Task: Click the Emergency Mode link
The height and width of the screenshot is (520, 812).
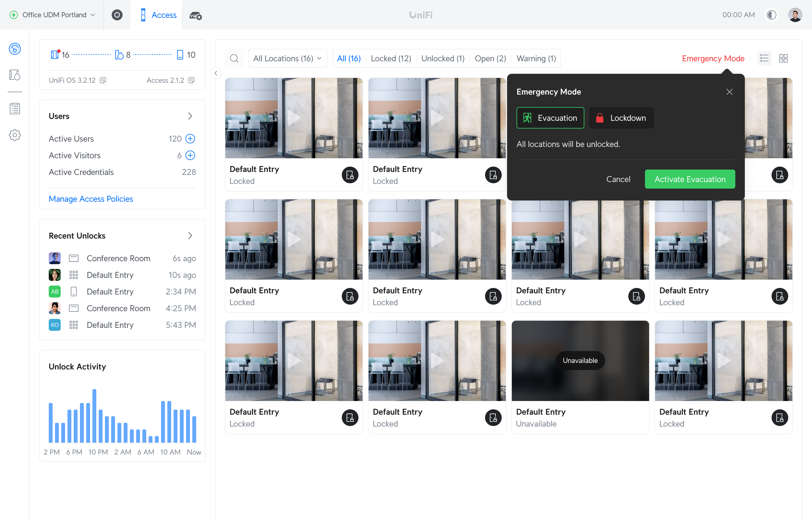Action: [713, 58]
